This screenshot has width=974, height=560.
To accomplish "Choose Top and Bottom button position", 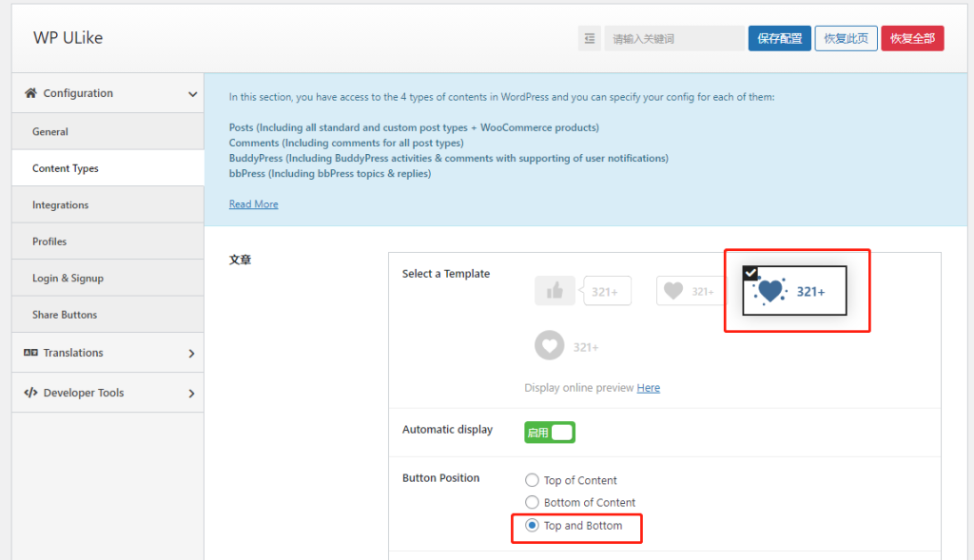I will 533,525.
